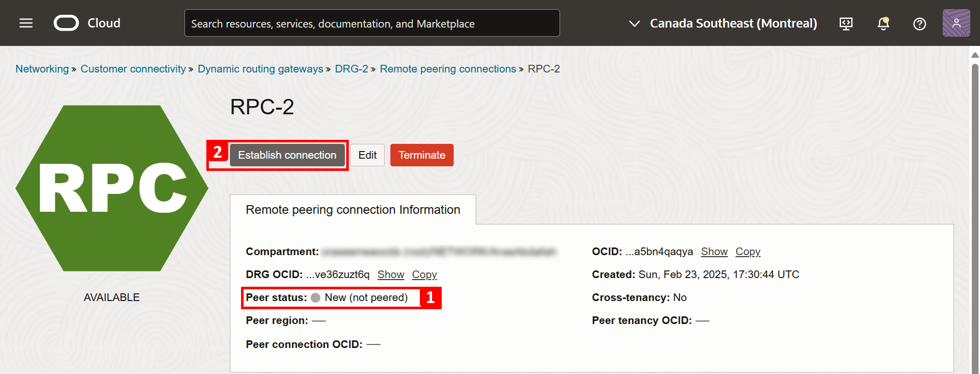Click the AVAILABLE status label

pos(112,297)
